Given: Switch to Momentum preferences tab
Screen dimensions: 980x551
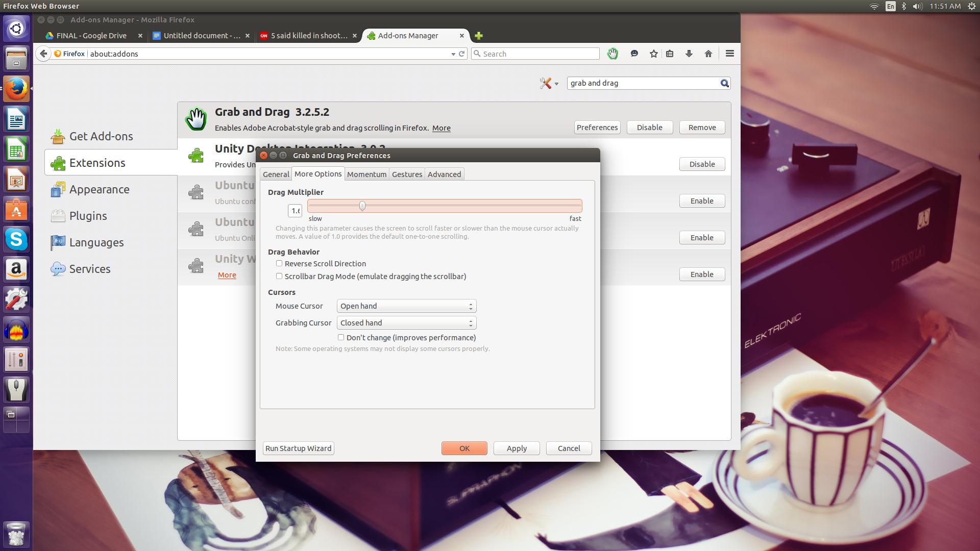Looking at the screenshot, I should click(x=366, y=173).
